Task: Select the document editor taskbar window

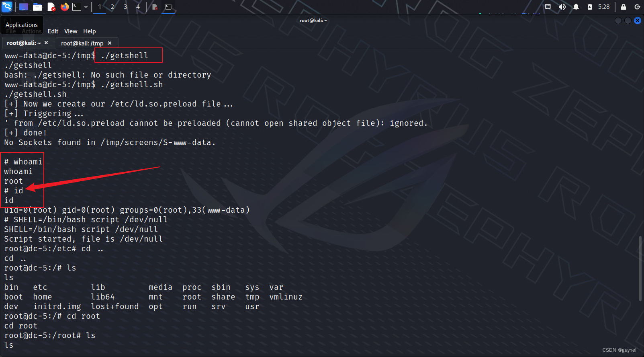Action: pyautogui.click(x=155, y=7)
